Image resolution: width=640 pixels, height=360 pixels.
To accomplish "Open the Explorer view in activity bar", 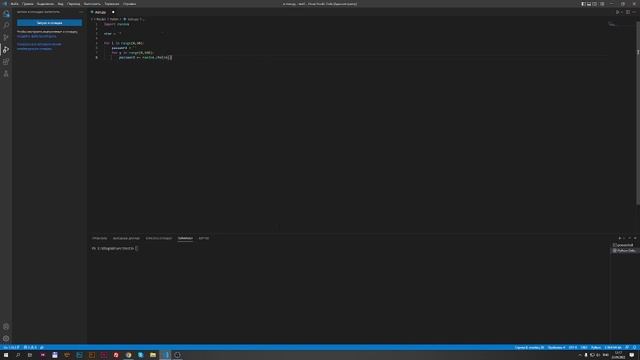I will coord(6,14).
